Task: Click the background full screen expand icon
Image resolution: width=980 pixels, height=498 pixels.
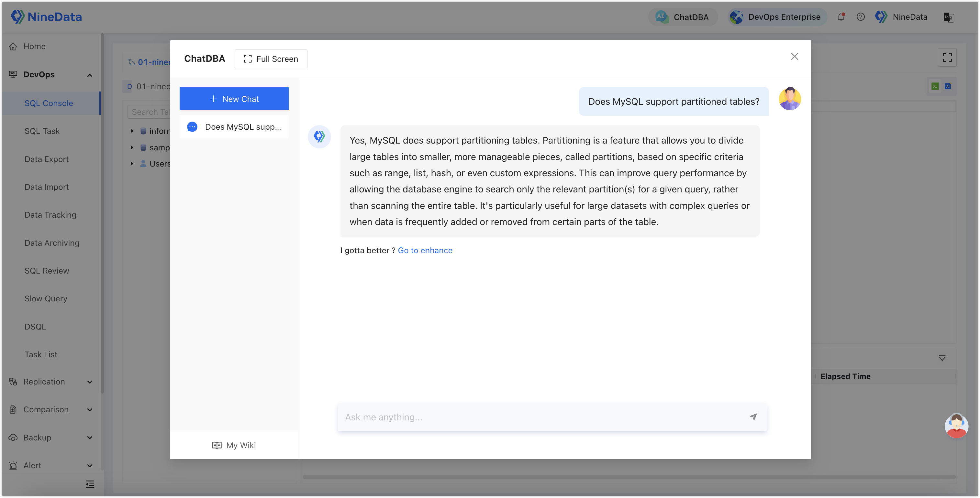Action: (947, 58)
